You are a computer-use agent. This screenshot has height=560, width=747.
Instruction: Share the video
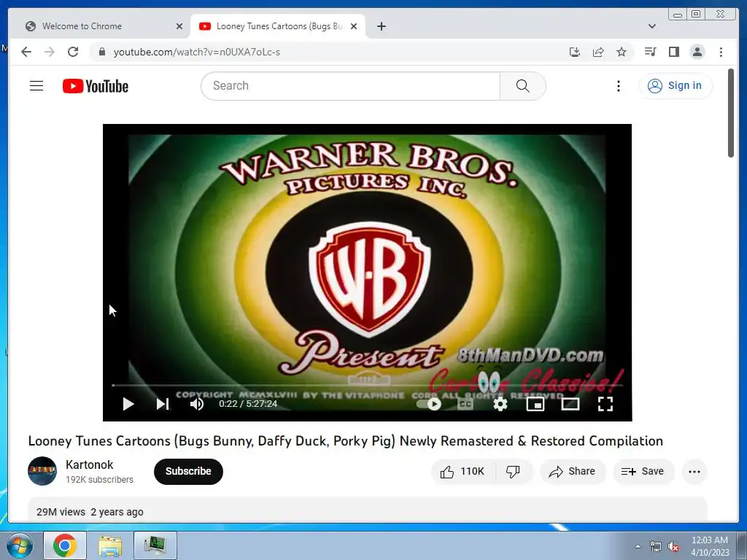pyautogui.click(x=572, y=472)
